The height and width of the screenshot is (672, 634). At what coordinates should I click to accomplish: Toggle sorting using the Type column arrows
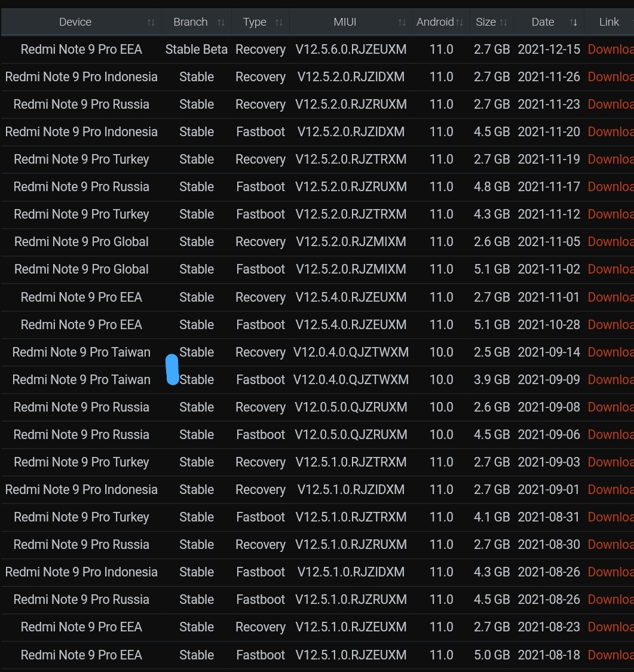[278, 22]
